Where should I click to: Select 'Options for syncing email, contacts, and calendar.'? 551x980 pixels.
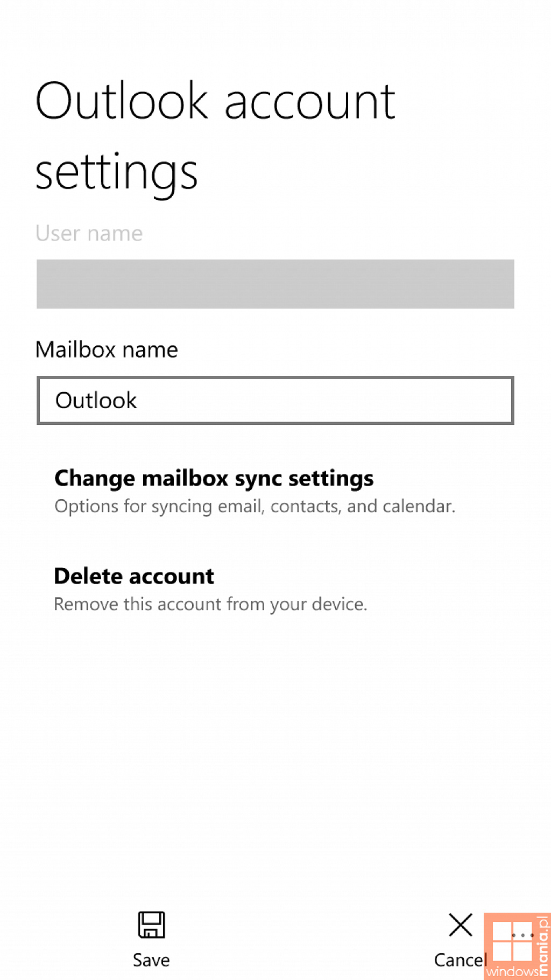pos(255,507)
